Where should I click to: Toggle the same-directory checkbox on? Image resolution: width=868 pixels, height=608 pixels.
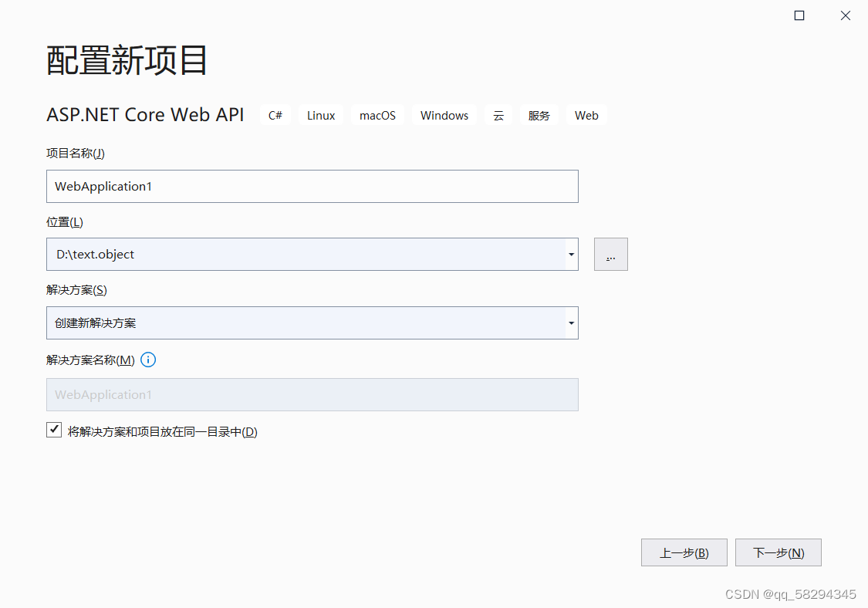[54, 429]
